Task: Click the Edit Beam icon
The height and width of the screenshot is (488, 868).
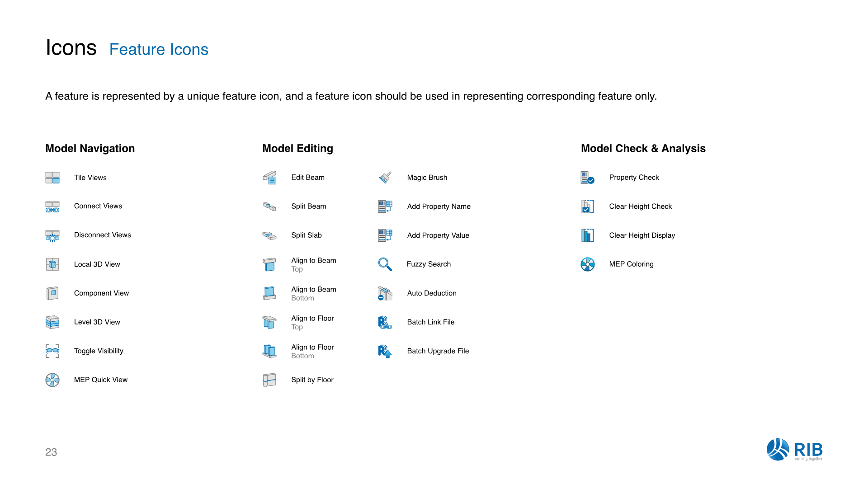Action: (269, 178)
